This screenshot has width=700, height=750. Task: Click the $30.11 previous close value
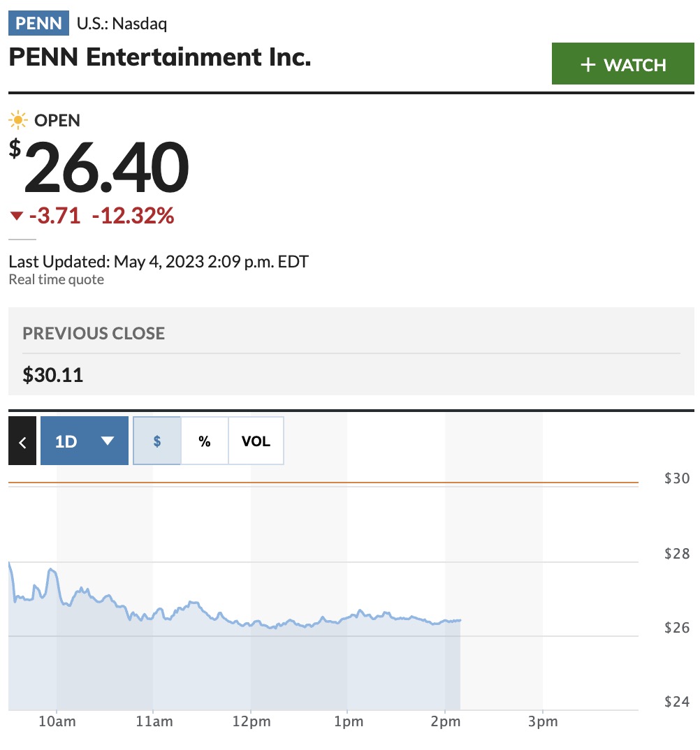[x=52, y=375]
